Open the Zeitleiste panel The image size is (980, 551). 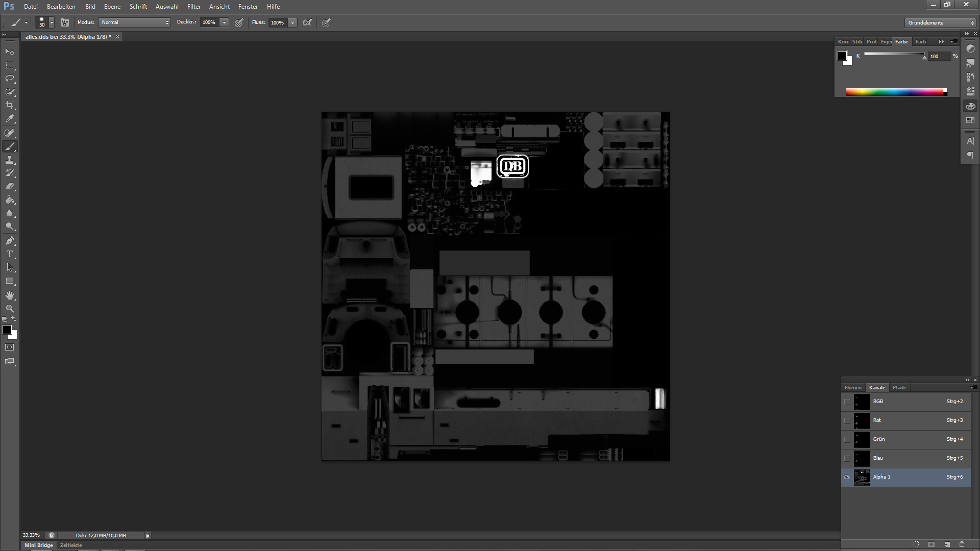tap(71, 545)
